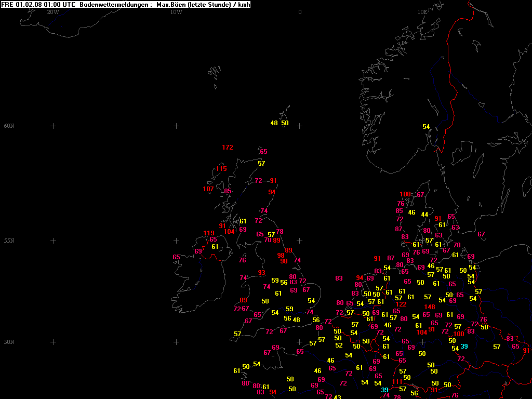Click the red 93 gust reading
Viewport: 532px width, 399px height.
262,273
